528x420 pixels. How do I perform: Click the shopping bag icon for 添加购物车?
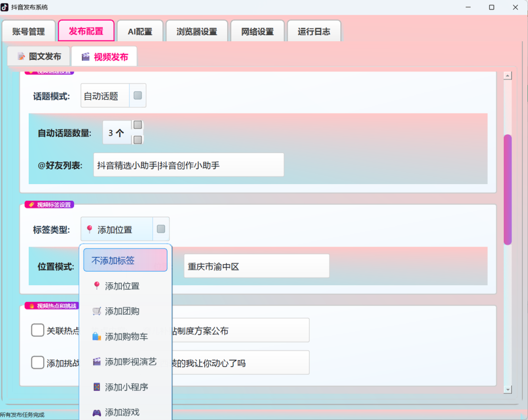coord(96,336)
